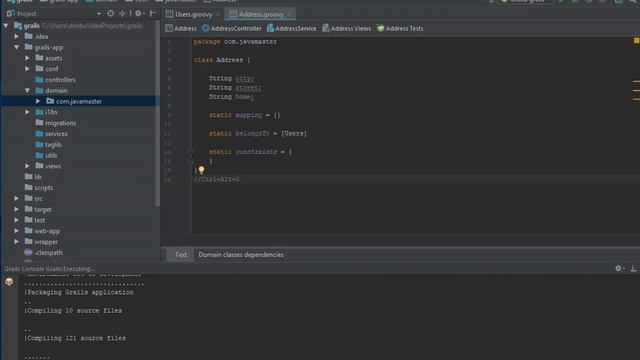Open Grails Console gear settings
The width and height of the screenshot is (640, 360).
619,268
